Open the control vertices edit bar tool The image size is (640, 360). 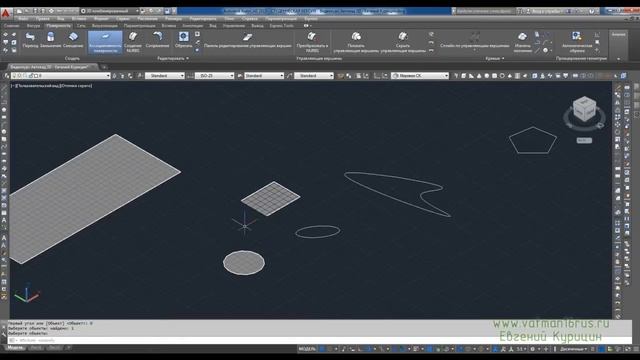tap(248, 41)
